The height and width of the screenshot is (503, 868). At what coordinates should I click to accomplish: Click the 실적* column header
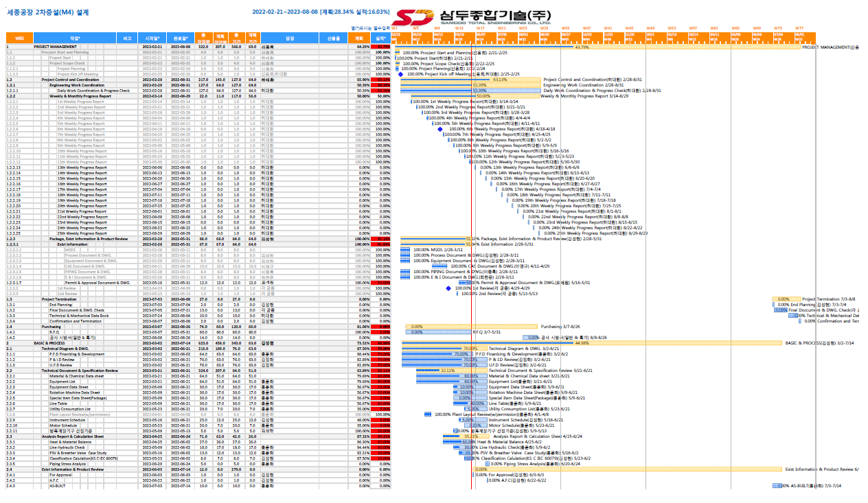click(x=382, y=38)
